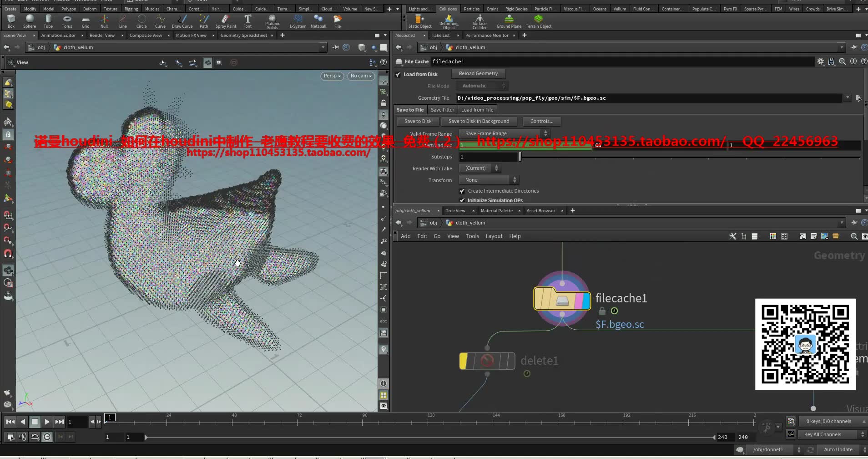Switch to the Animation Editor tab
Viewport: 868px width, 459px height.
point(58,35)
